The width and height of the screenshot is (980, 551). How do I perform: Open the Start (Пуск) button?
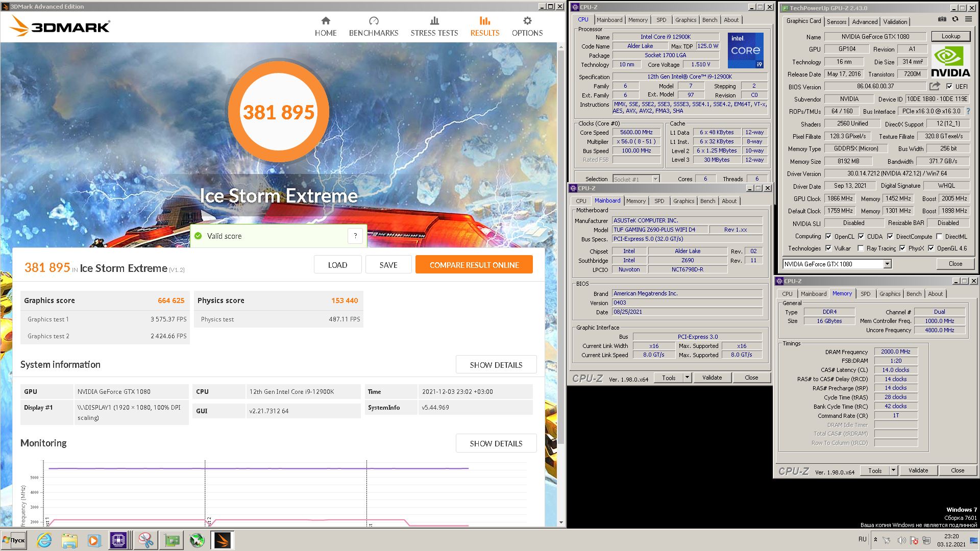tap(14, 540)
